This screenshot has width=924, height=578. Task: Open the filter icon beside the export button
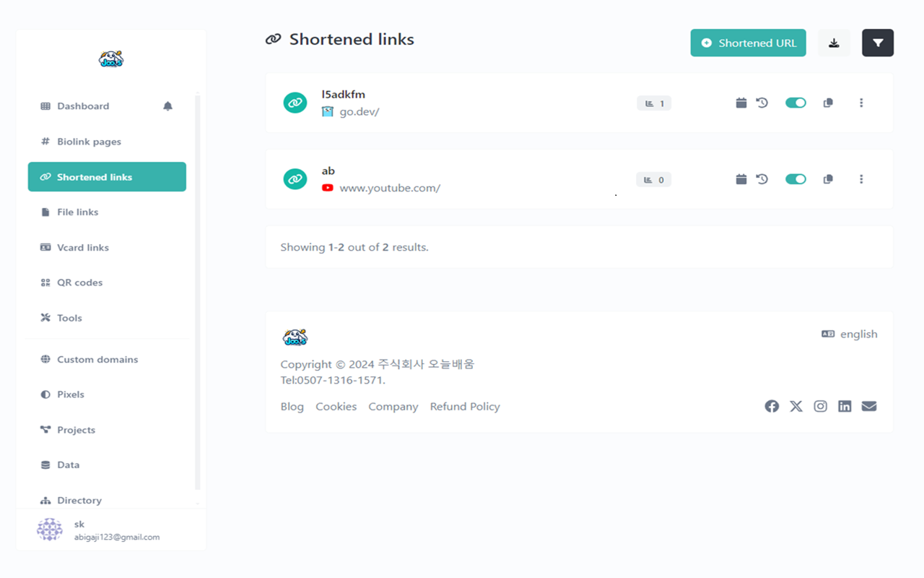pos(878,43)
